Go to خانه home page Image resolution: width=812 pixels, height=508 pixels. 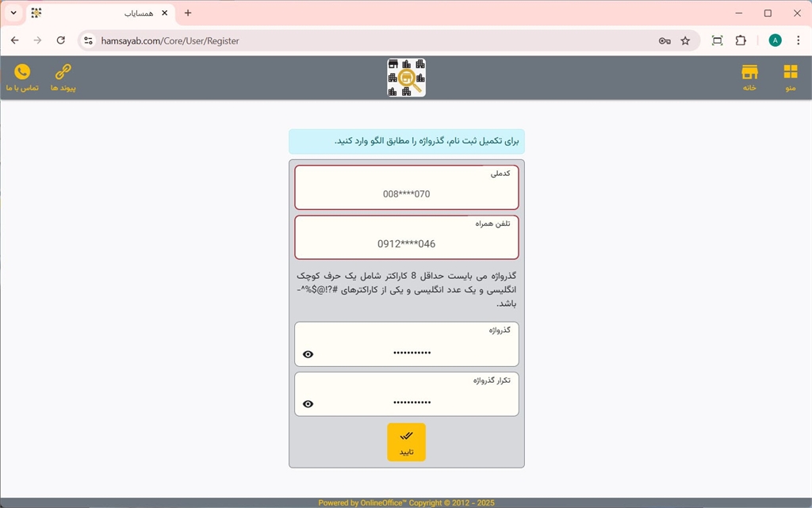[749, 78]
